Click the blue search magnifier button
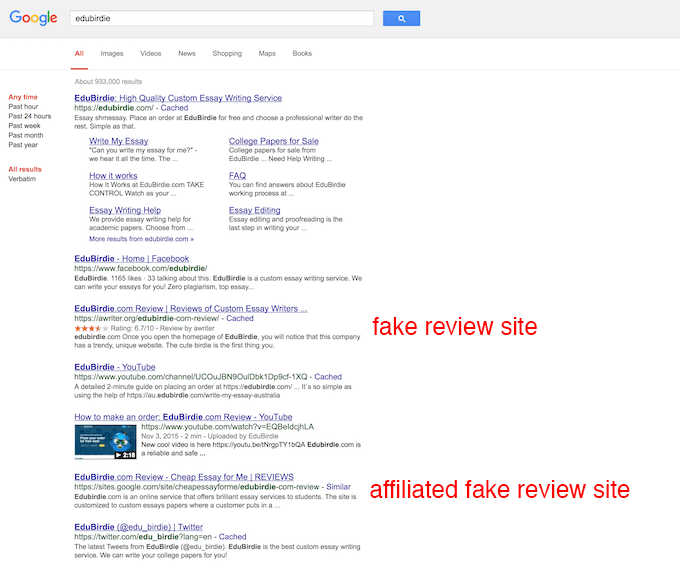Viewport: 680px width, 565px height. tap(401, 19)
